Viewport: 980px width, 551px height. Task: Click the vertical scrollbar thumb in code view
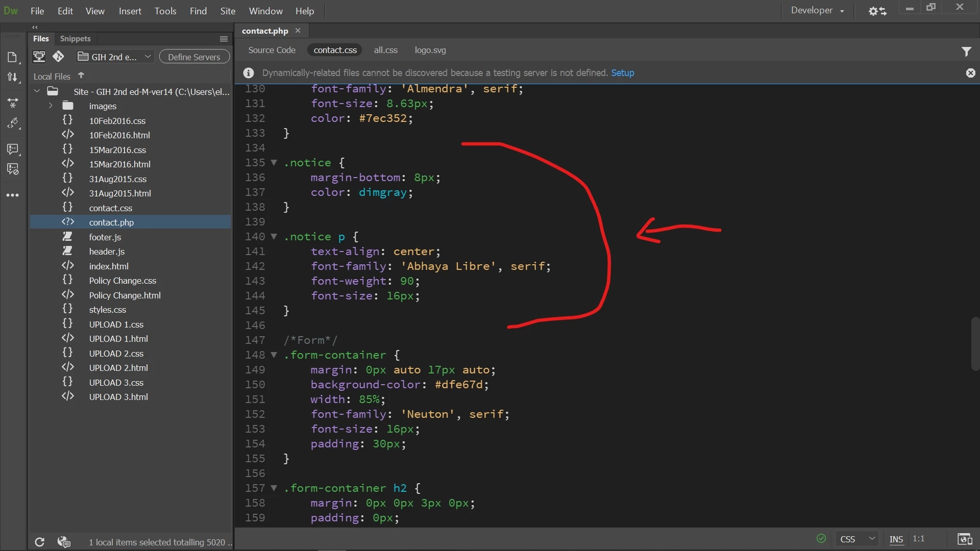[975, 343]
